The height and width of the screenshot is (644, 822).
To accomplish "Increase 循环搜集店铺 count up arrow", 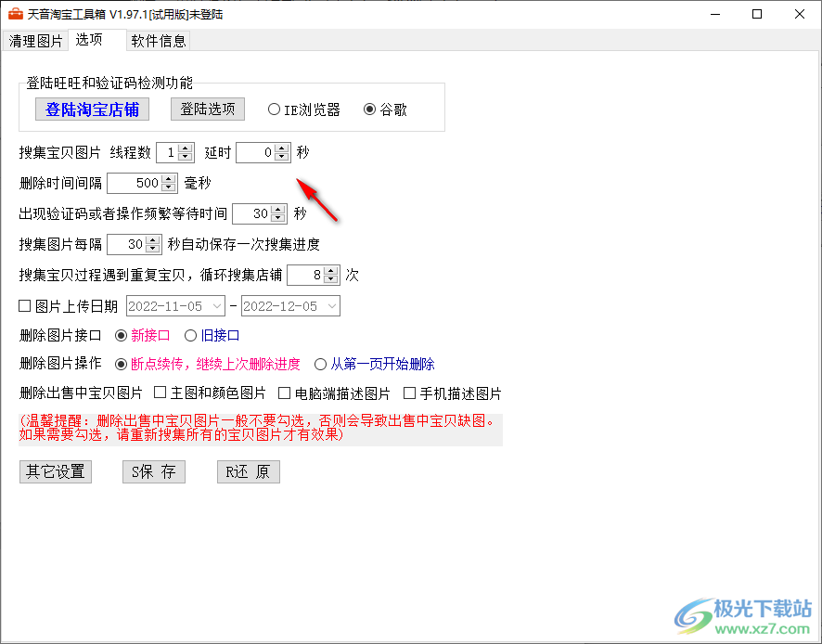I will point(331,271).
